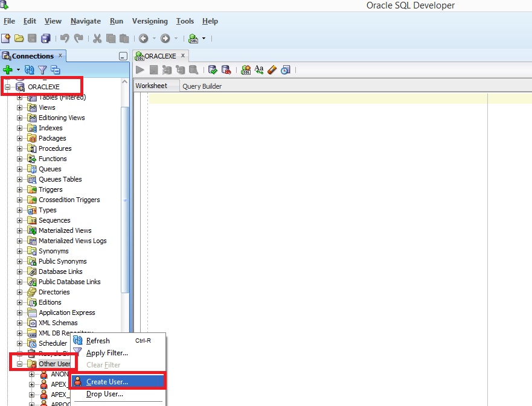The width and height of the screenshot is (532, 406).
Task: Switch to the Query Builder tab
Action: coord(202,86)
